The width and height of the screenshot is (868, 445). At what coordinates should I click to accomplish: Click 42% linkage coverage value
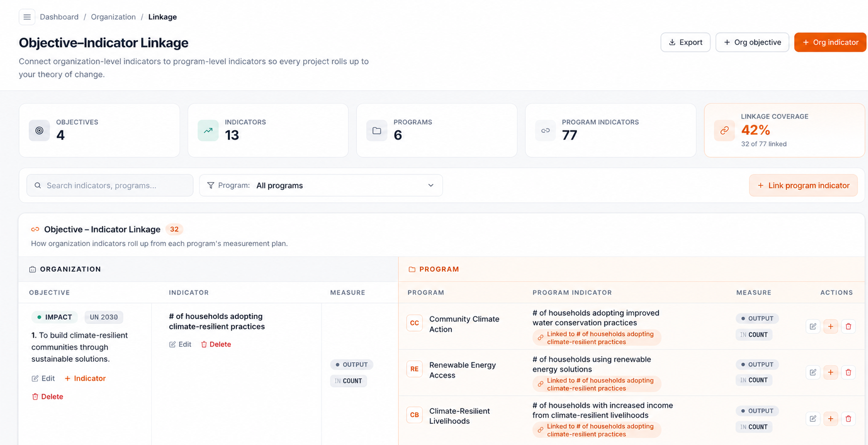coord(756,130)
